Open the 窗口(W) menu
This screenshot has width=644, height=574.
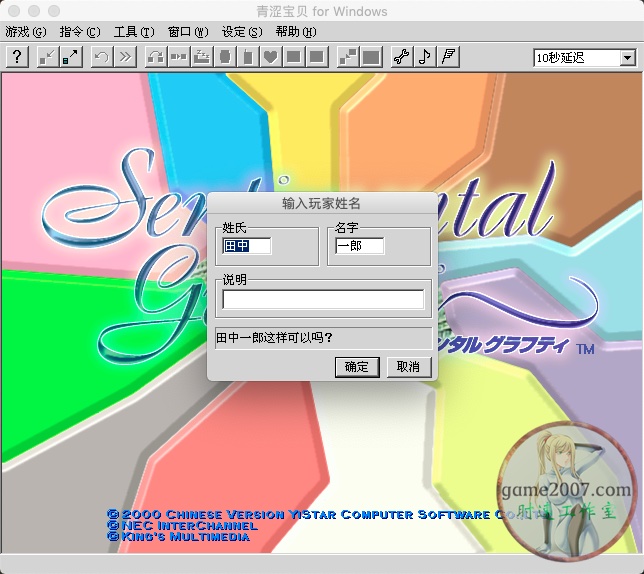tap(188, 32)
